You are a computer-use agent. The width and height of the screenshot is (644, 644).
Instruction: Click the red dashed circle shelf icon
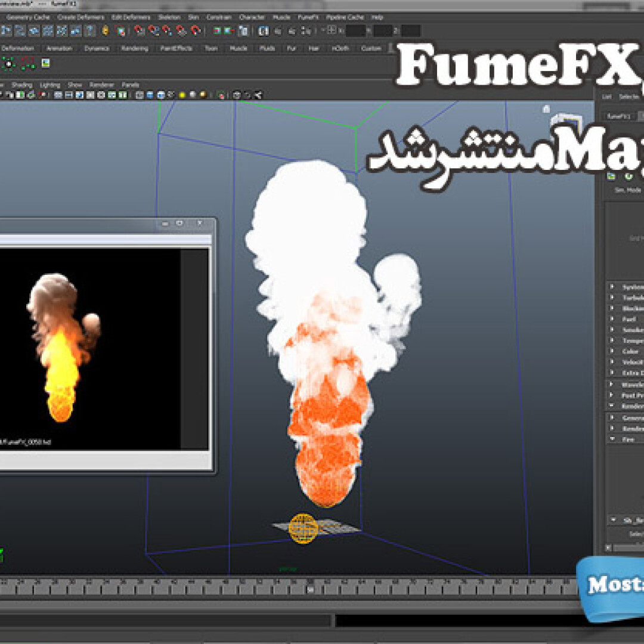click(x=27, y=63)
